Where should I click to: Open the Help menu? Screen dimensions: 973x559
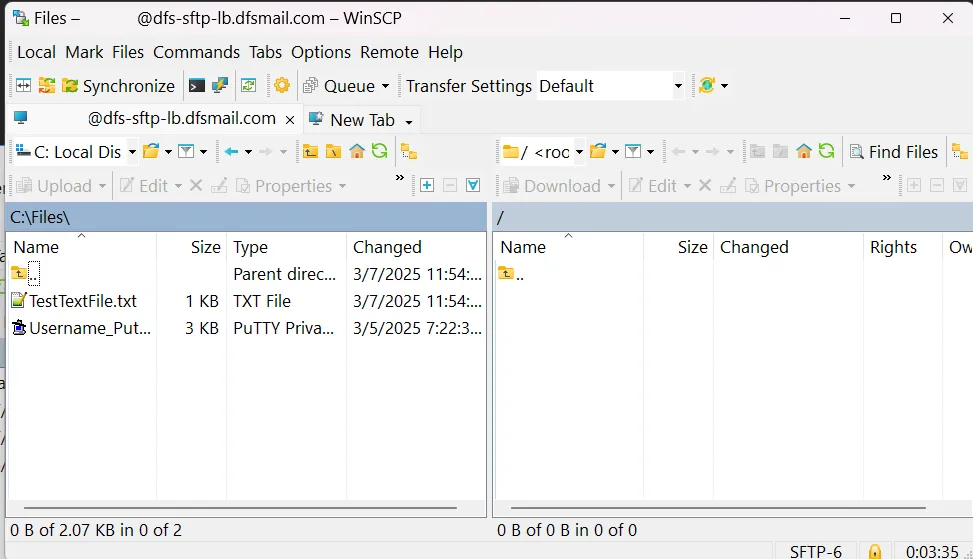pyautogui.click(x=446, y=52)
